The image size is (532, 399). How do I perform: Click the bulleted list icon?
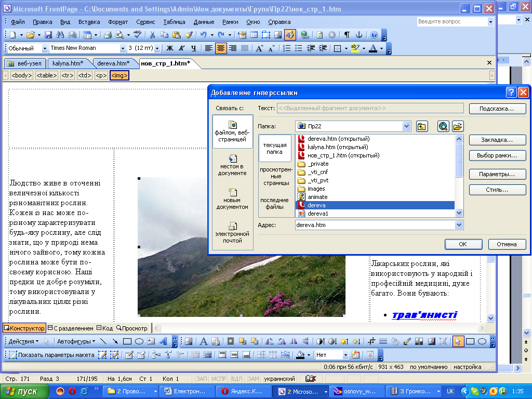coord(299,48)
